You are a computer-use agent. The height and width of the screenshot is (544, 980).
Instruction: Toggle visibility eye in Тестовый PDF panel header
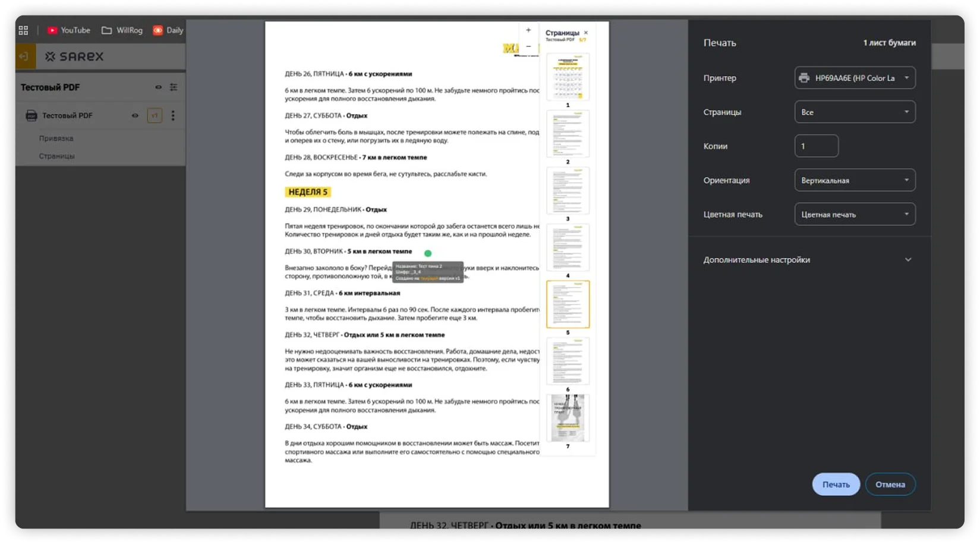pyautogui.click(x=158, y=87)
